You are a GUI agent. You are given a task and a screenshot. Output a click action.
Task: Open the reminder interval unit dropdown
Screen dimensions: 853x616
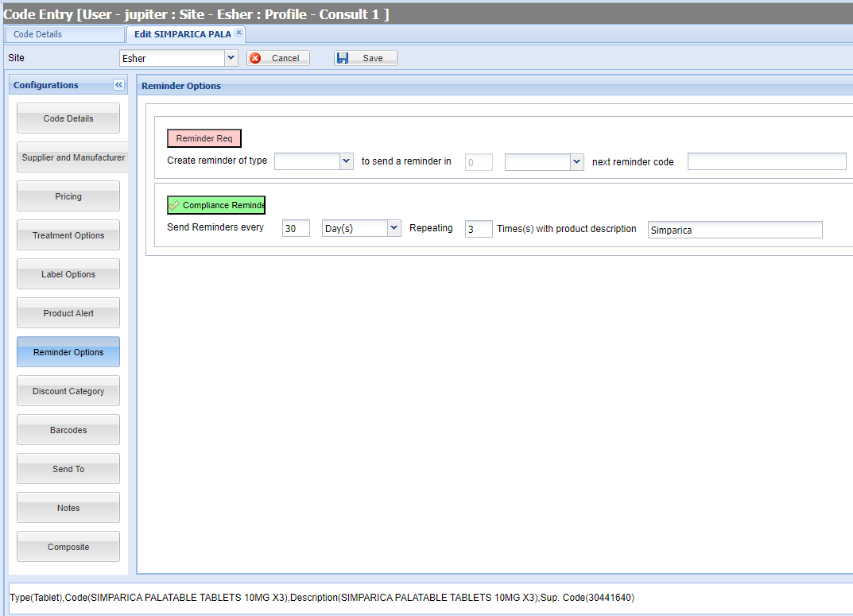click(x=576, y=162)
